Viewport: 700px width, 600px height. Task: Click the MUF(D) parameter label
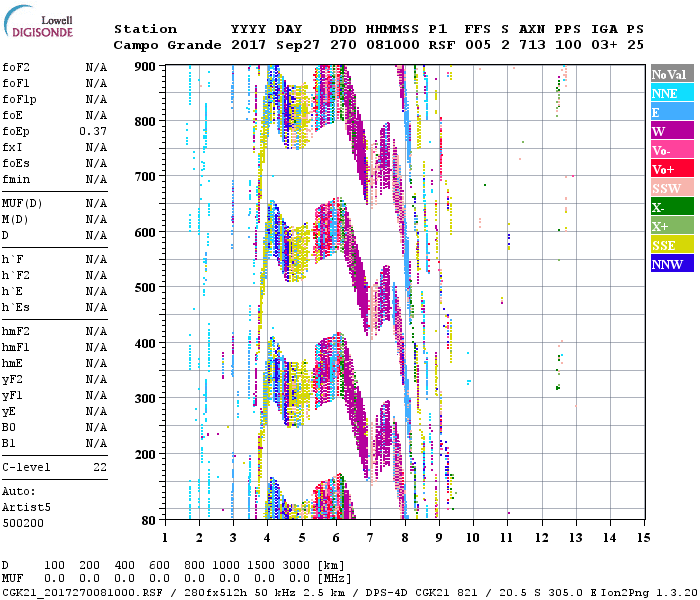(20, 203)
